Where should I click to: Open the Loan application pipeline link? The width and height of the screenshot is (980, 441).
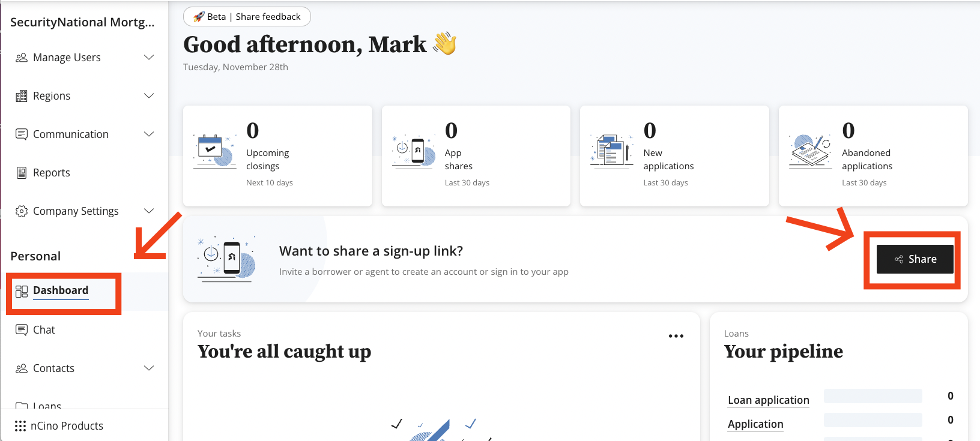(768, 400)
